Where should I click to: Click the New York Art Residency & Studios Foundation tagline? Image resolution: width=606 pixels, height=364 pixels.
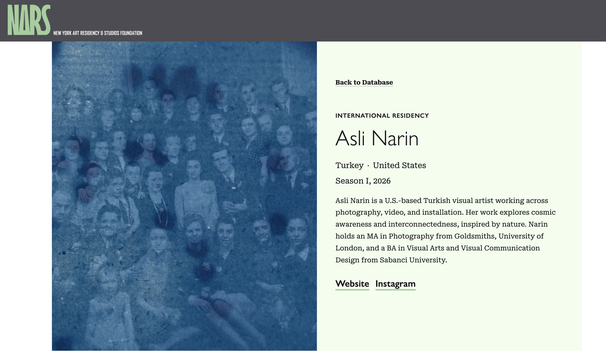pos(98,33)
